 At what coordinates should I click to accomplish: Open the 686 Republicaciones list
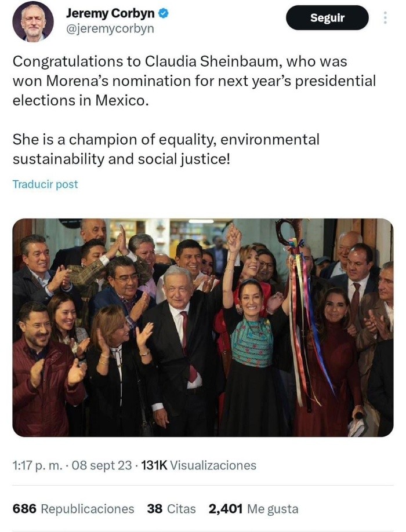coord(73,509)
